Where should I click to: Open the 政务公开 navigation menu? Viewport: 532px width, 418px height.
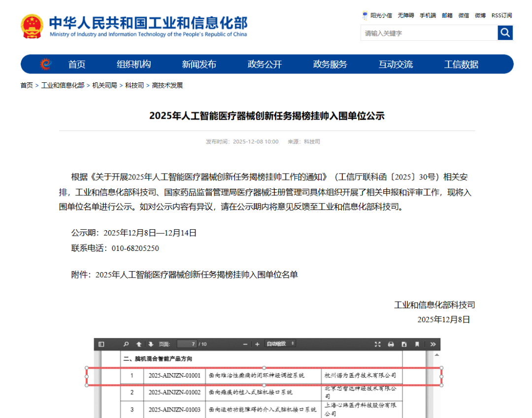[265, 64]
